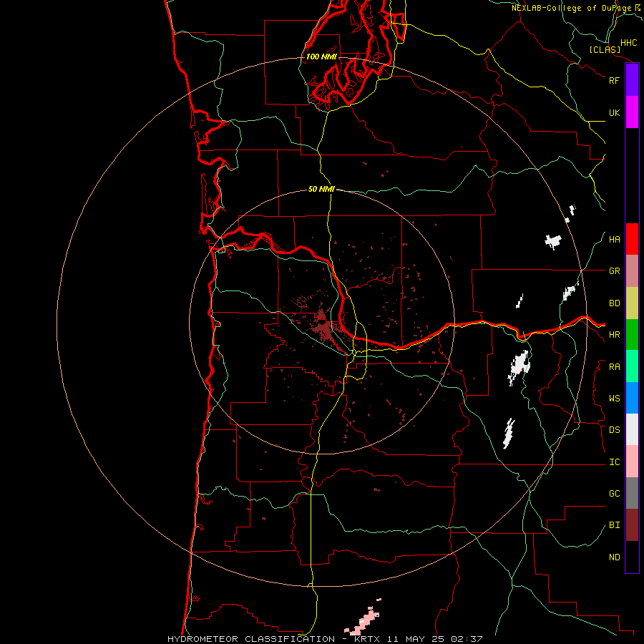
Task: Click the RA light green swatch
Action: click(632, 366)
